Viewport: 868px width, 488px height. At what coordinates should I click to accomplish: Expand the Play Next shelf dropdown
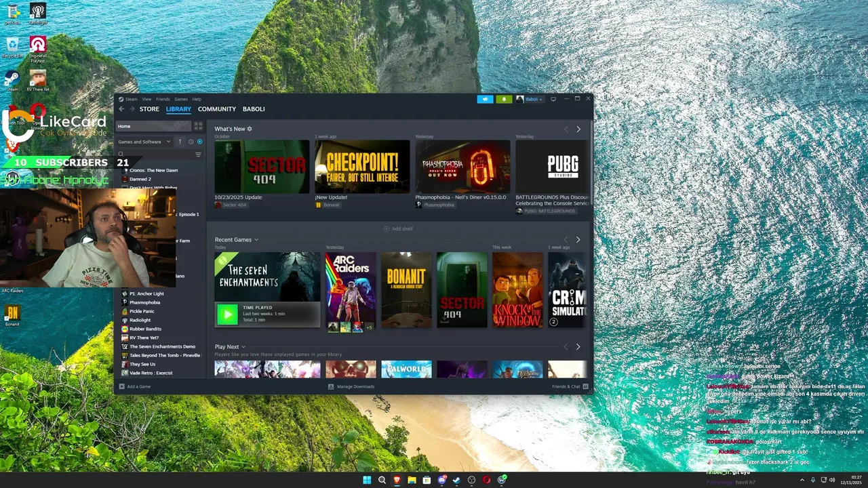pos(243,347)
